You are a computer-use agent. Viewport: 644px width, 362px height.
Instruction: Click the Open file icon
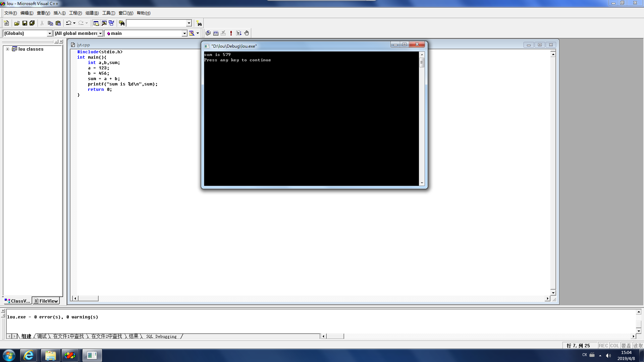(x=17, y=23)
